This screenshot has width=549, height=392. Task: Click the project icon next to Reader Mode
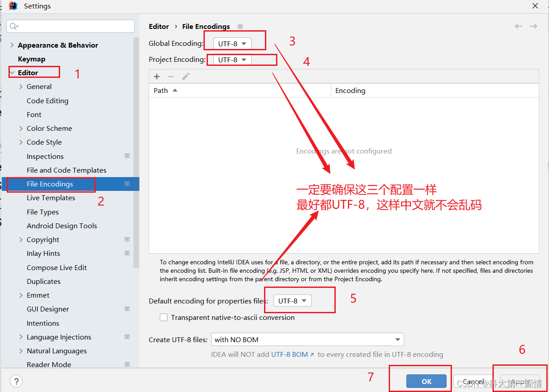127,364
